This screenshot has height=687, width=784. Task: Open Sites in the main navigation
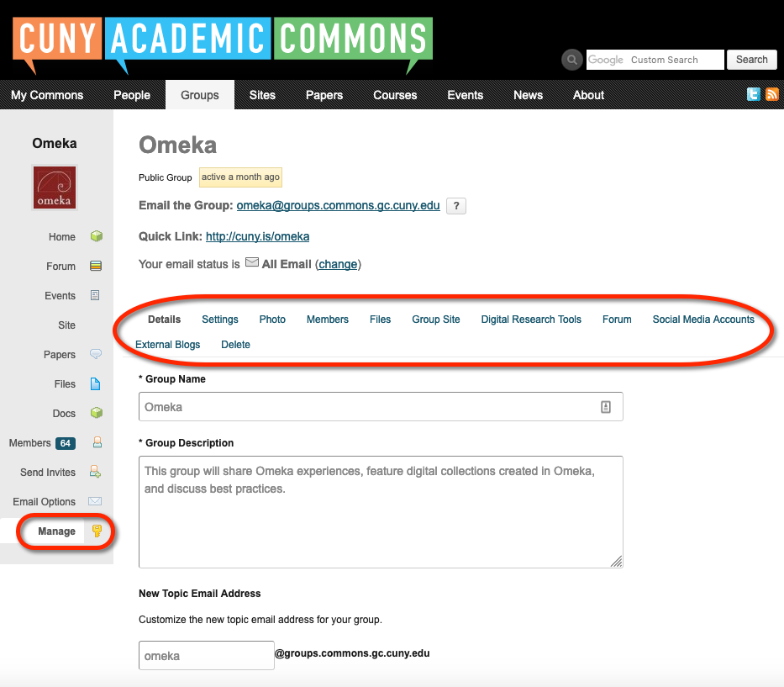(x=262, y=95)
